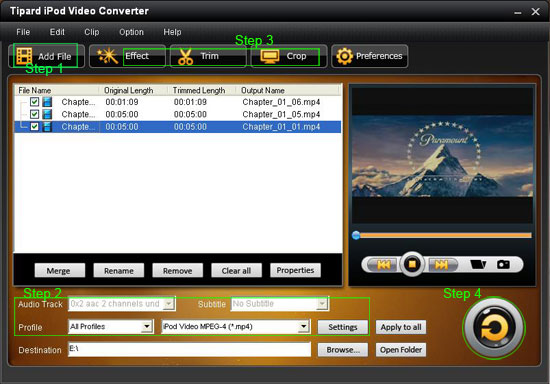Screen dimensions: 550x384
Task: Click the video file icon for Chapter_01_01.mp4
Action: [47, 127]
